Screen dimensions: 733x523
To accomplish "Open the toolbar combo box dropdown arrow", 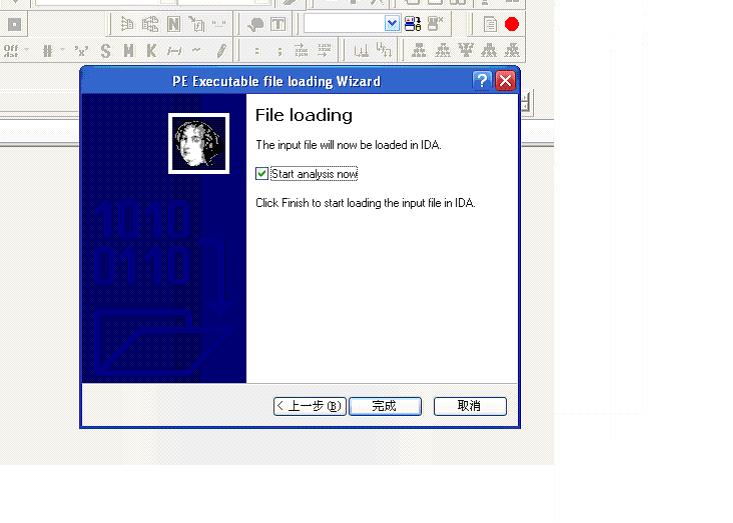I will point(392,23).
